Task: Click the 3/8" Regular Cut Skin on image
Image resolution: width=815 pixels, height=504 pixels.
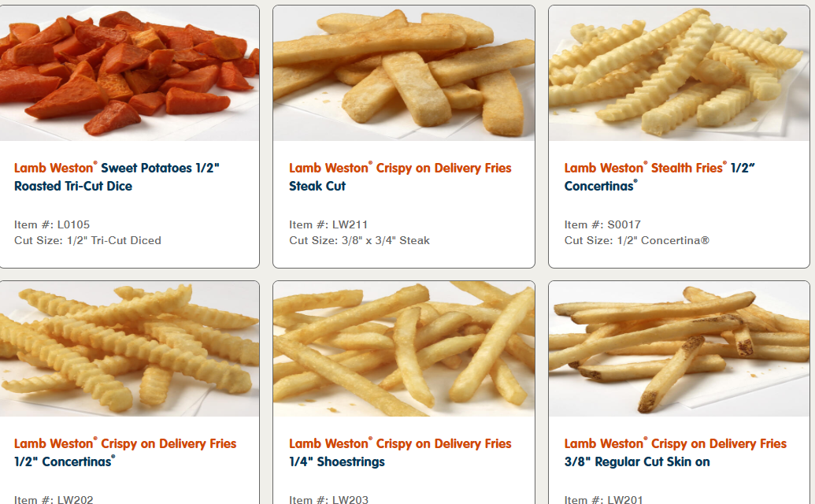Action: [x=679, y=349]
